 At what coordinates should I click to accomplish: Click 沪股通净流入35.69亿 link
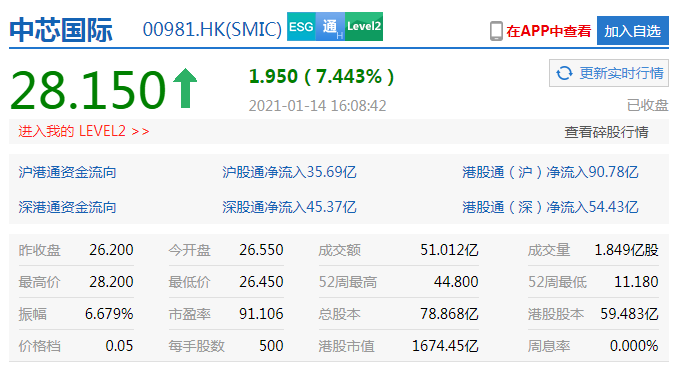pyautogui.click(x=289, y=172)
